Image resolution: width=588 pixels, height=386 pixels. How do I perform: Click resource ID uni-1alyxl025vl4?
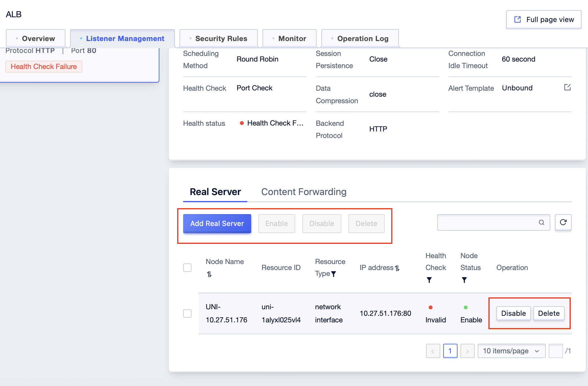click(x=281, y=313)
